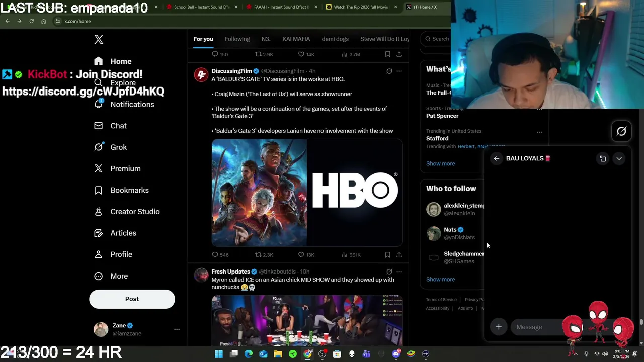Screen dimensions: 644x362
Task: Switch to the Following tab
Action: 237,39
